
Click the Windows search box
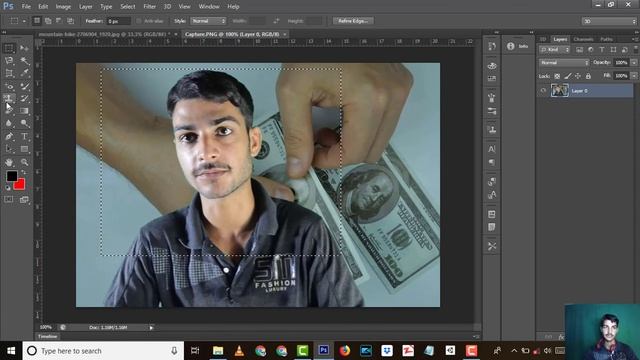pyautogui.click(x=103, y=351)
